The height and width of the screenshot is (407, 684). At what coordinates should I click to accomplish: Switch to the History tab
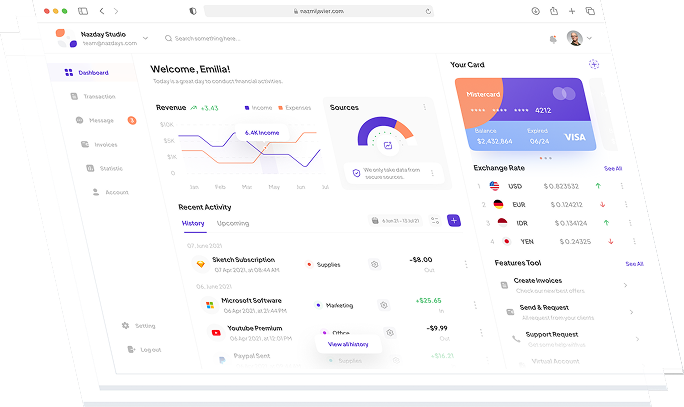click(193, 223)
